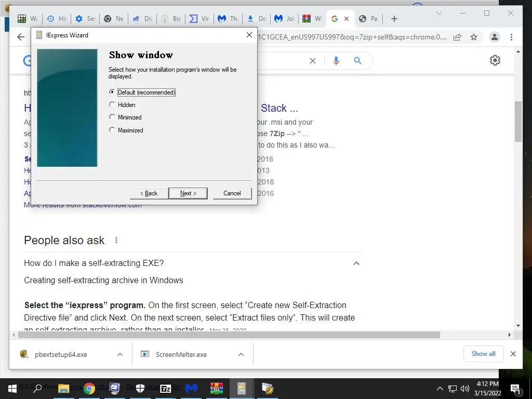Open the 'Ne' Chrome tab
The height and width of the screenshot is (399, 532).
click(x=113, y=19)
